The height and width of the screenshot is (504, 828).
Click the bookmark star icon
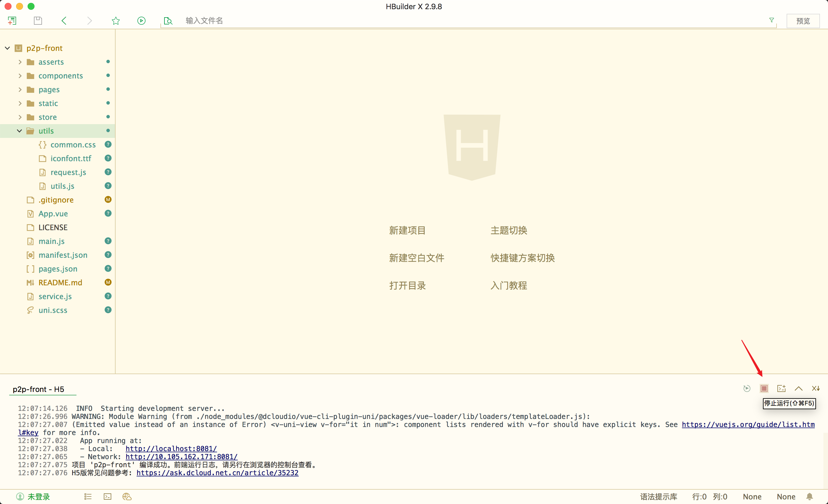click(x=116, y=21)
